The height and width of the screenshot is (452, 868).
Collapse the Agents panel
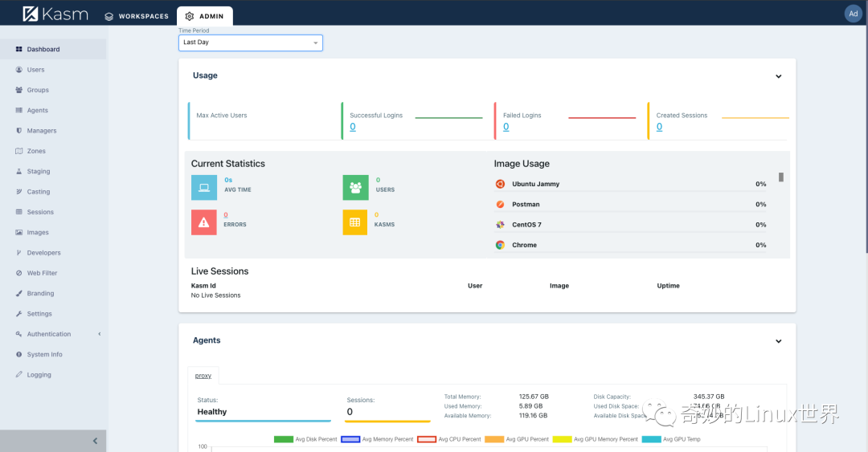pos(778,341)
